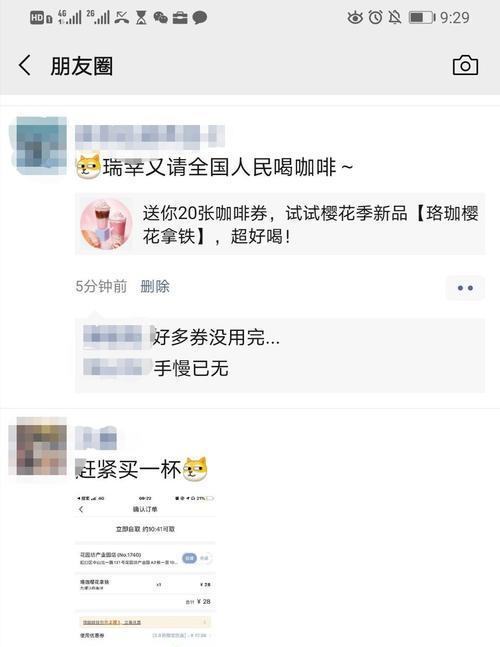Tap the briefcase notification icon
Image resolution: width=500 pixels, height=647 pixels.
coord(179,17)
